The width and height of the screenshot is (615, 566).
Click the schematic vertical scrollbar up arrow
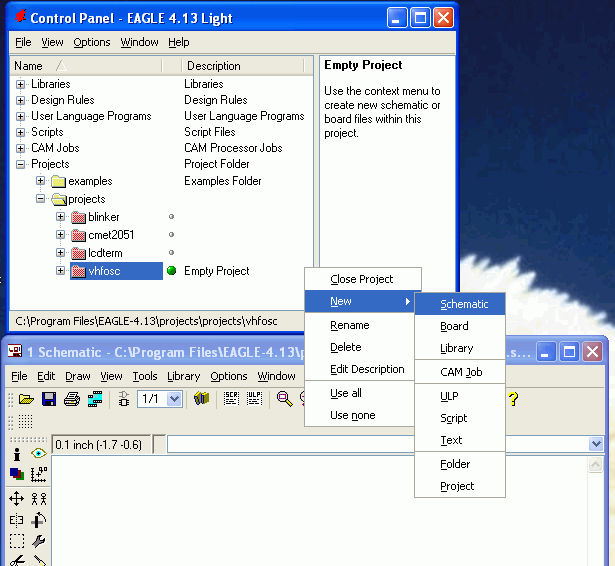point(595,465)
